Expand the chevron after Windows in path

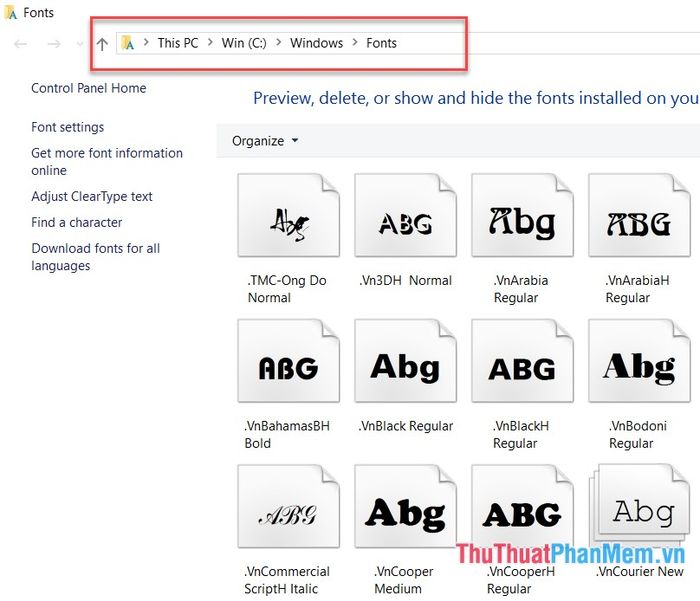point(355,43)
